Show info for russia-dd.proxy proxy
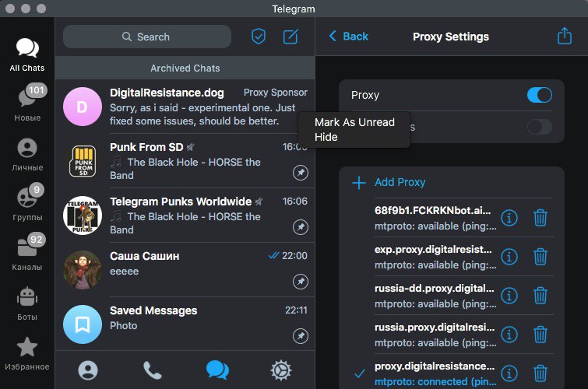Screen dimensions: 588x389 (509, 296)
